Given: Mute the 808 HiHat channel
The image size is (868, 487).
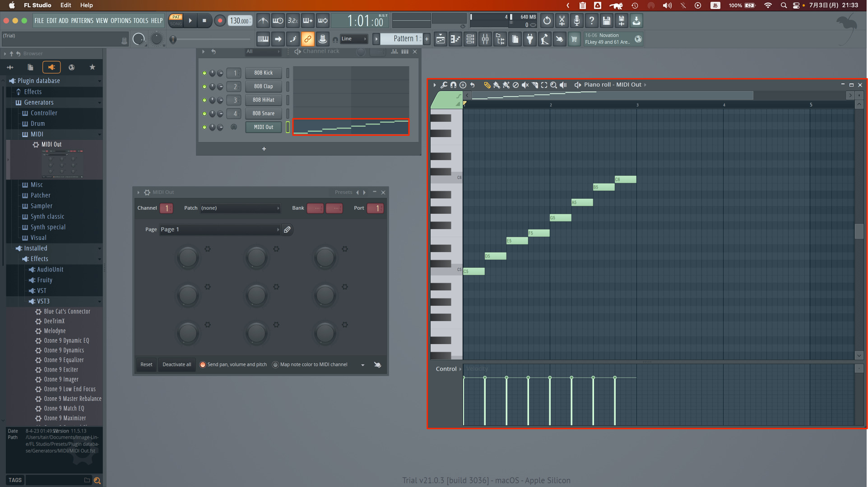Looking at the screenshot, I should 204,100.
